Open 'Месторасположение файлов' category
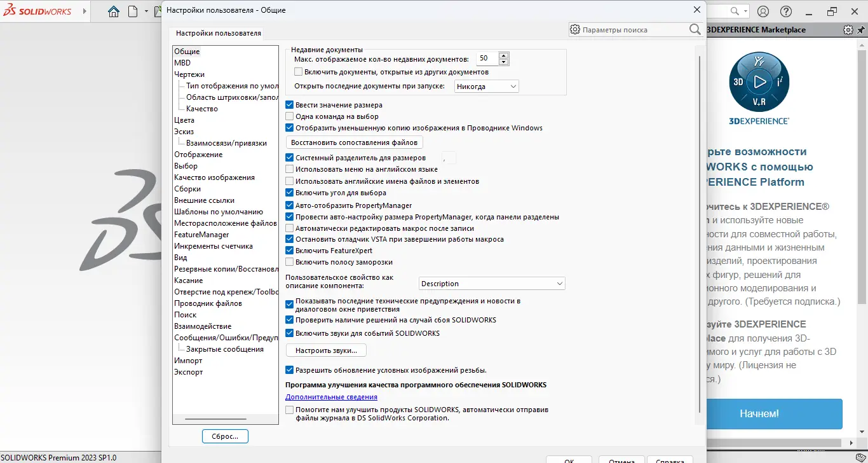 (x=226, y=223)
